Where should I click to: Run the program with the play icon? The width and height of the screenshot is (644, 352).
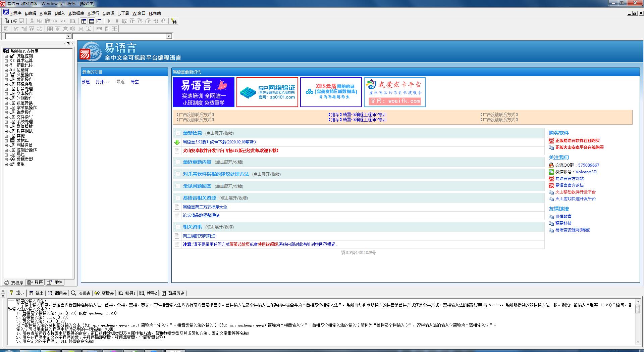109,21
